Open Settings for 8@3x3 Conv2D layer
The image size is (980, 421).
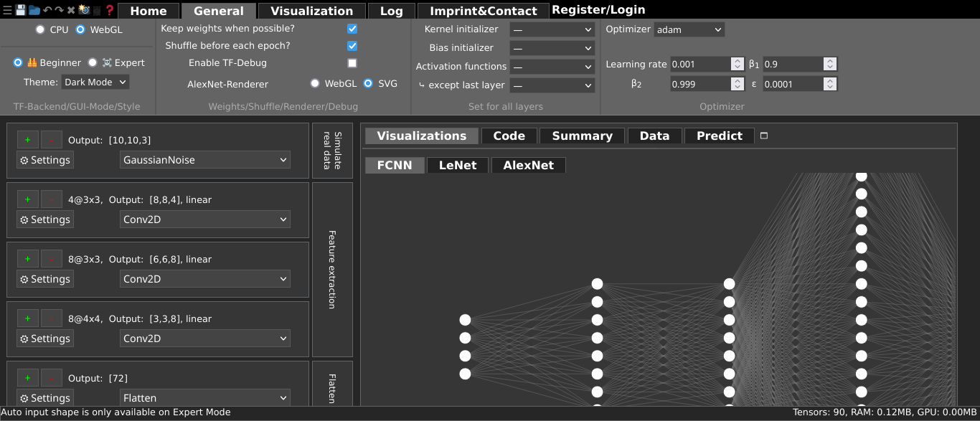pyautogui.click(x=45, y=279)
